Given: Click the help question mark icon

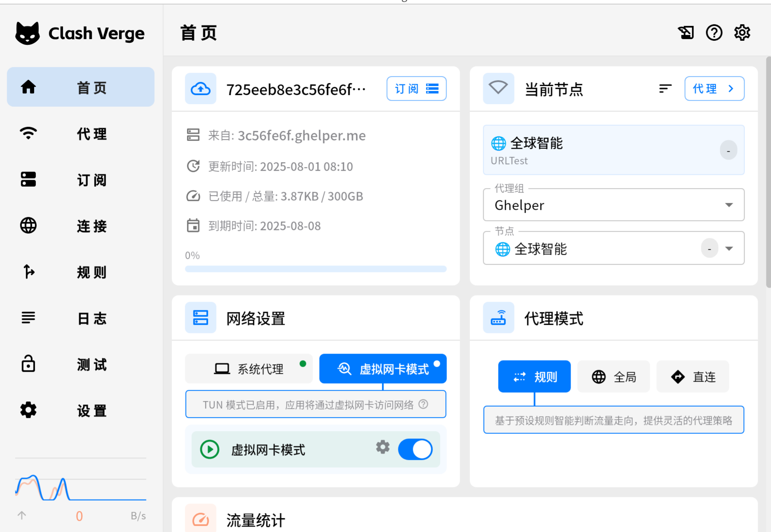Looking at the screenshot, I should [714, 33].
